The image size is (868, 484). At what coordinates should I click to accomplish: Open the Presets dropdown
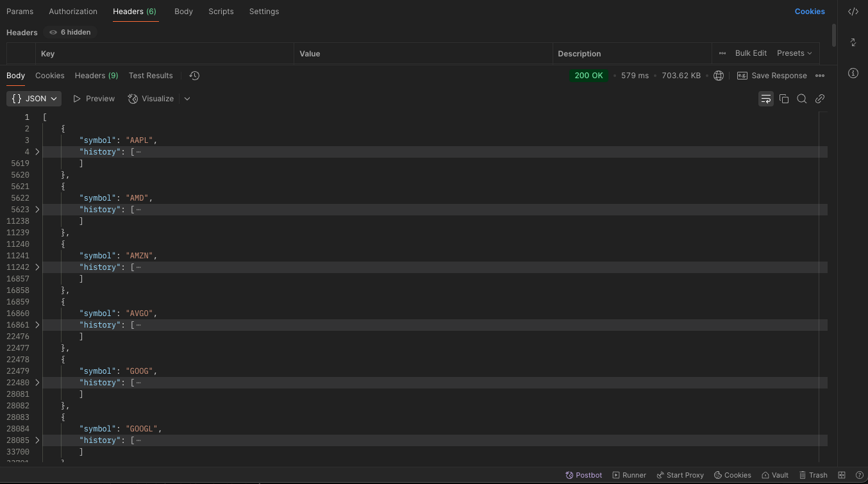coord(794,53)
